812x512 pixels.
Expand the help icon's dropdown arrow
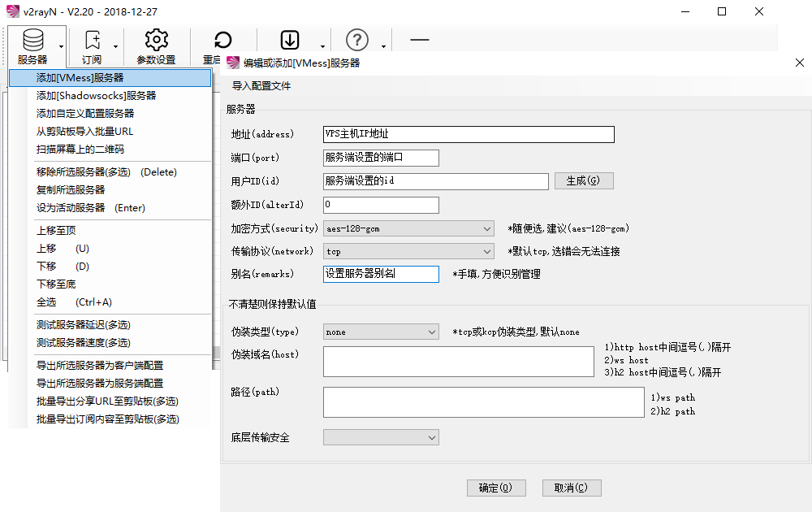tap(383, 46)
